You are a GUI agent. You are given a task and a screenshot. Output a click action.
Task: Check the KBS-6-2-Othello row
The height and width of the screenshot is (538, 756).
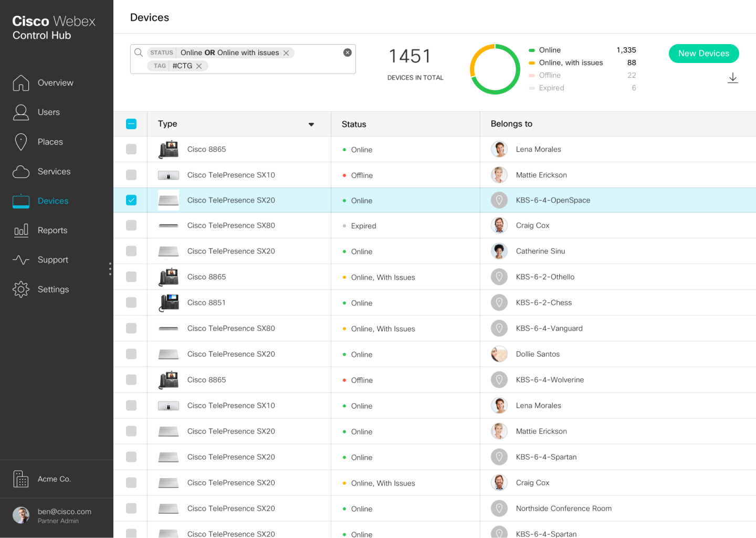tap(131, 277)
